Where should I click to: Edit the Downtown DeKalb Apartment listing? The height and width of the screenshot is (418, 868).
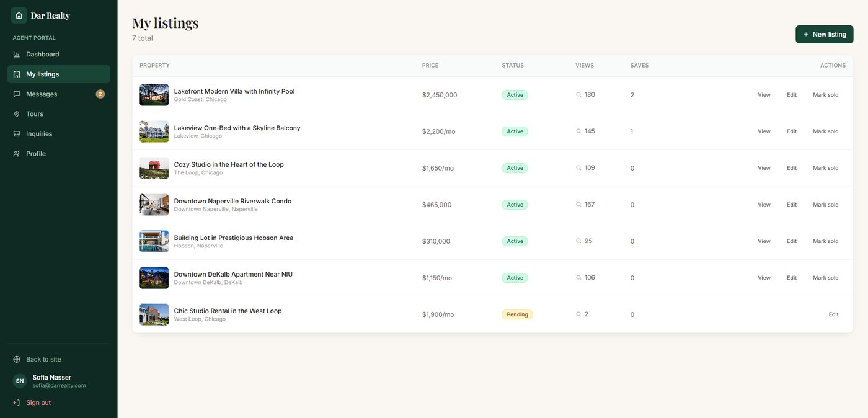coord(792,278)
